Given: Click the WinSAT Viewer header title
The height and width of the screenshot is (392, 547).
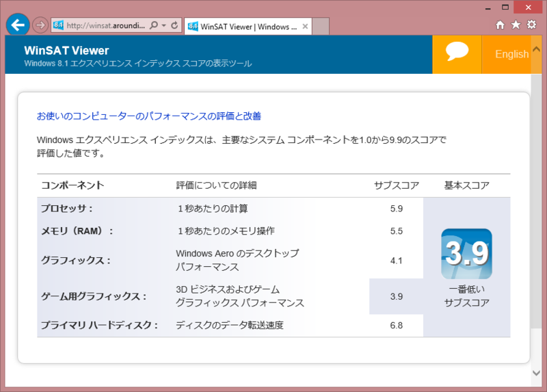Looking at the screenshot, I should click(66, 51).
